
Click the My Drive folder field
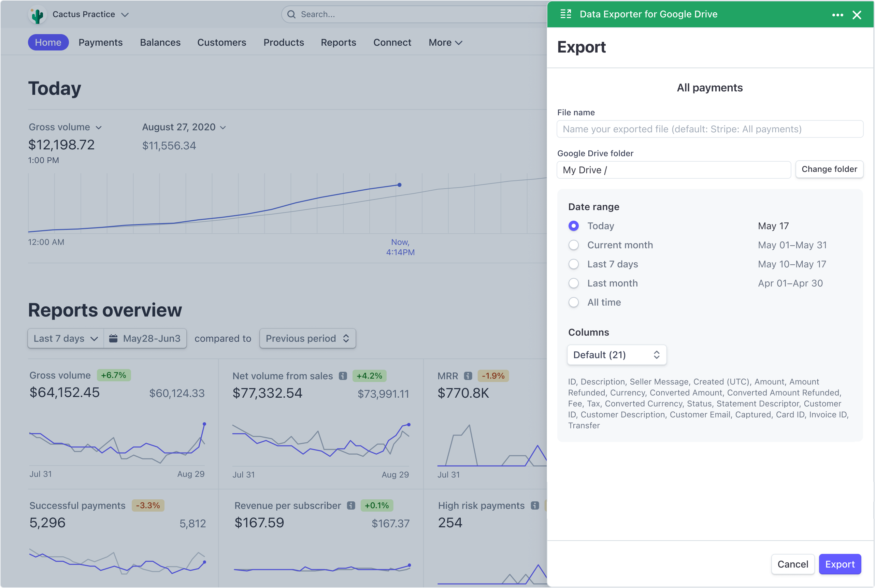click(x=674, y=170)
